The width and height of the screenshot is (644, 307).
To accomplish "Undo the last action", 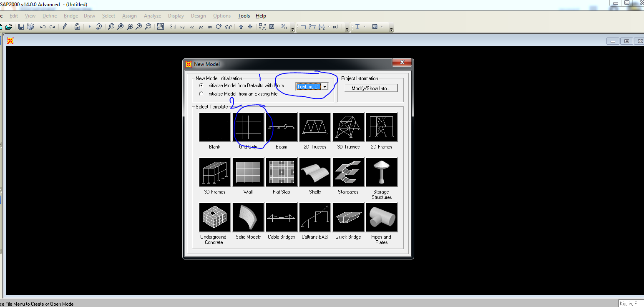I will click(43, 27).
